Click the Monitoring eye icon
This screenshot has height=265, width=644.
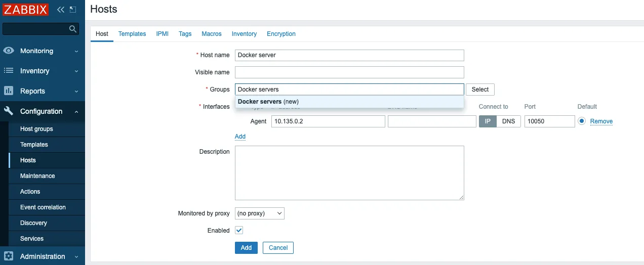coord(9,51)
